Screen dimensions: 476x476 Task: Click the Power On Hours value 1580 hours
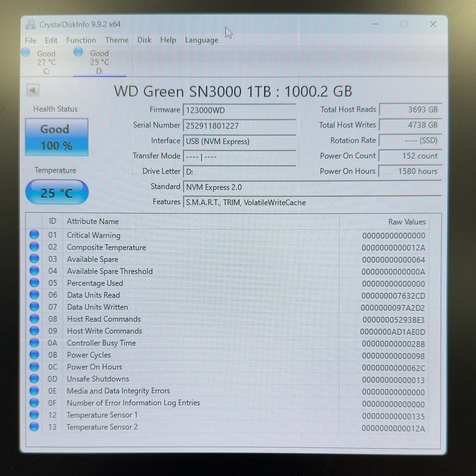pos(410,171)
